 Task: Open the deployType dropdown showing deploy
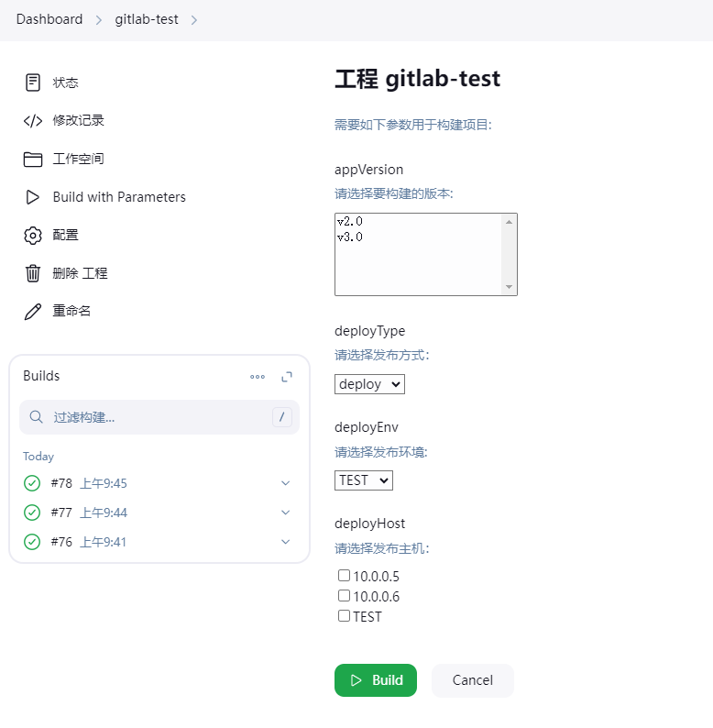(369, 384)
